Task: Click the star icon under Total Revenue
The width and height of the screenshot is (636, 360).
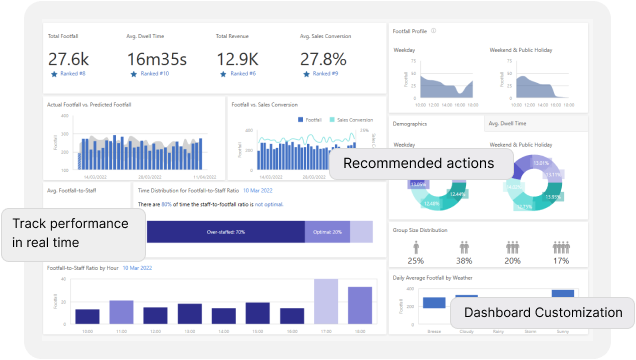Action: (223, 74)
